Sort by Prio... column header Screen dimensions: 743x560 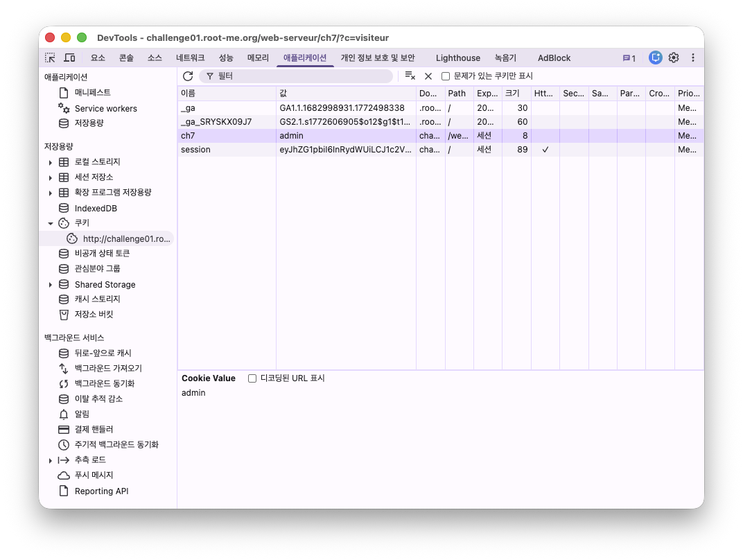pyautogui.click(x=689, y=94)
